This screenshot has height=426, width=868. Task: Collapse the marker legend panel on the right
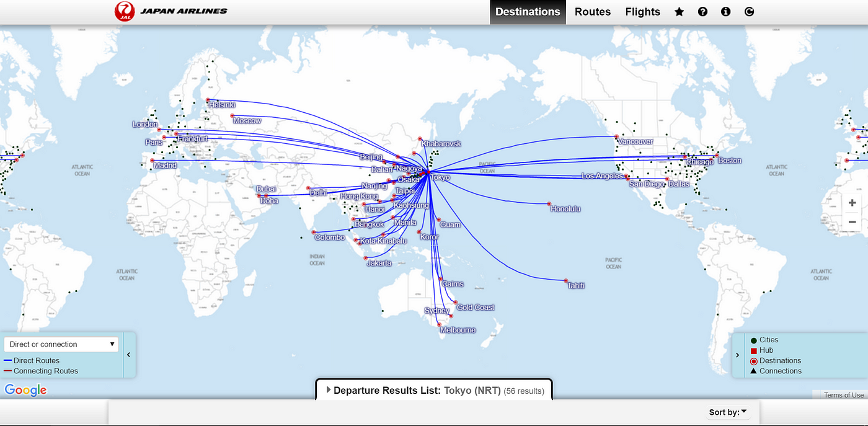(x=737, y=355)
